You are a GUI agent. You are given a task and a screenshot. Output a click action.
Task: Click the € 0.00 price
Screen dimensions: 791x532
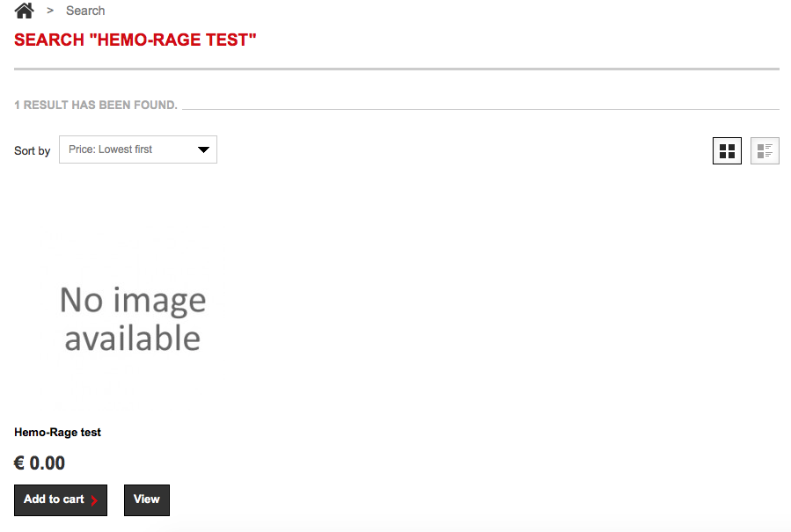pos(40,463)
